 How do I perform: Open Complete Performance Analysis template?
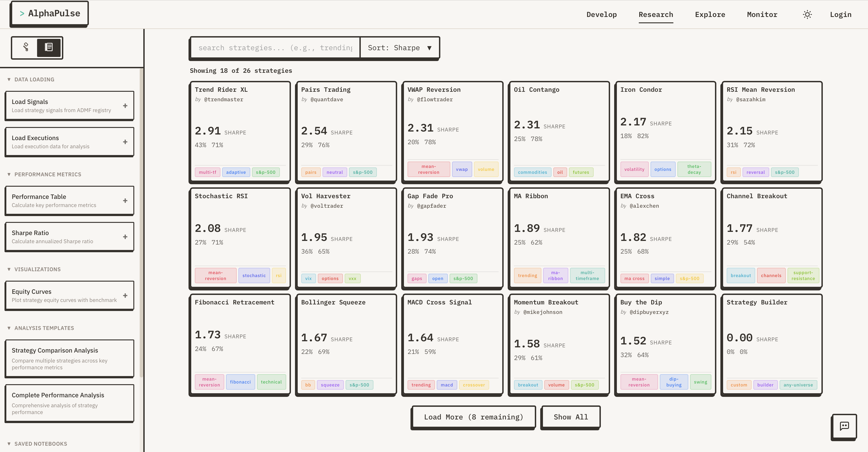[x=69, y=403]
